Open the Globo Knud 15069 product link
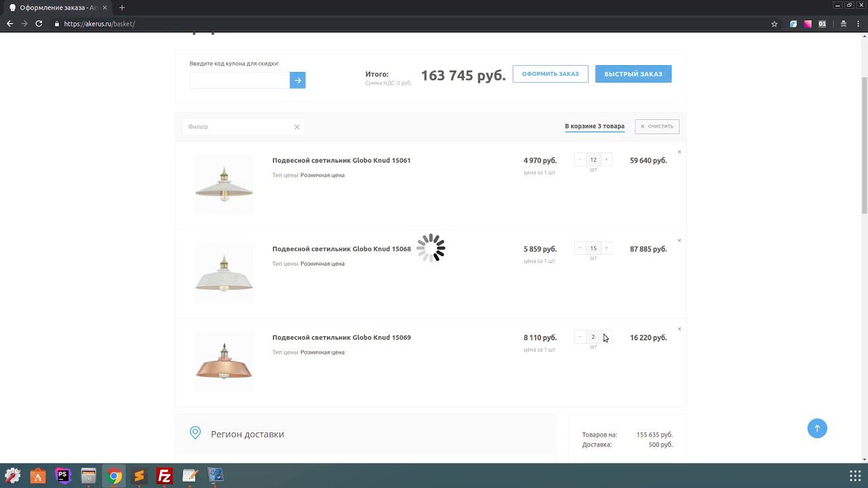The height and width of the screenshot is (488, 868). tap(341, 338)
